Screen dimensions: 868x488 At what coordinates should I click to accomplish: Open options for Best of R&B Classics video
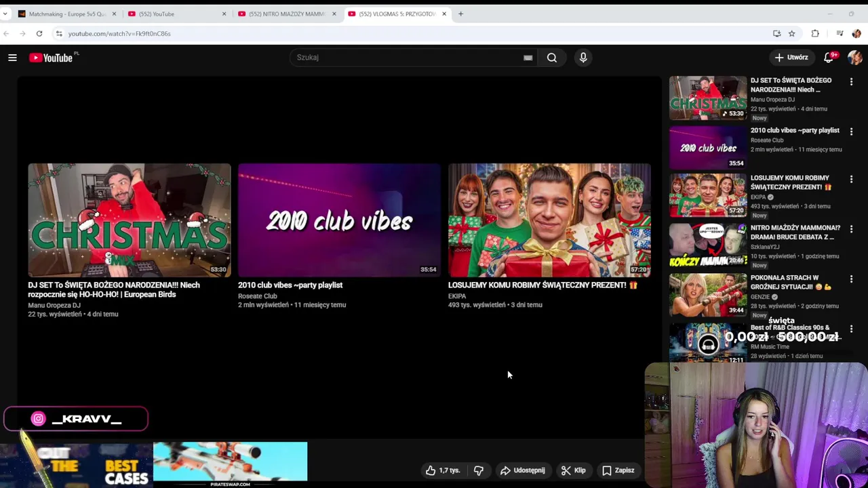coord(851,329)
